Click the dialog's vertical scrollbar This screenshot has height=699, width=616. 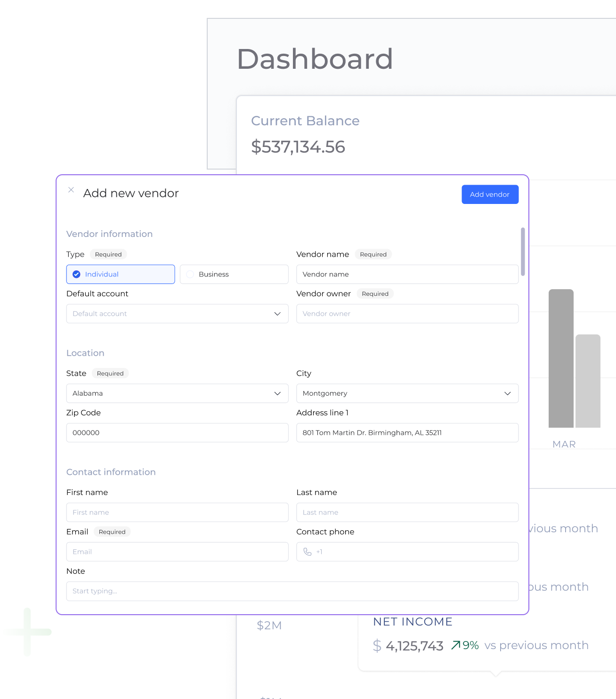tap(523, 252)
